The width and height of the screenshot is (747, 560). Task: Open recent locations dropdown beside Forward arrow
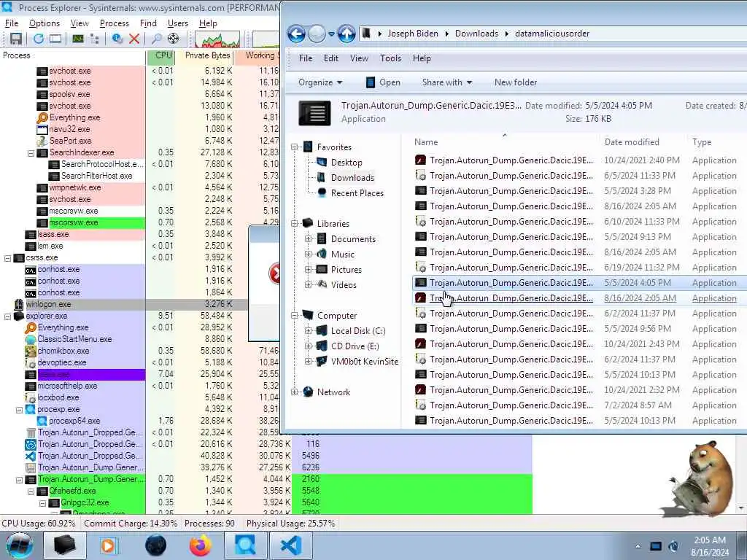pyautogui.click(x=332, y=34)
